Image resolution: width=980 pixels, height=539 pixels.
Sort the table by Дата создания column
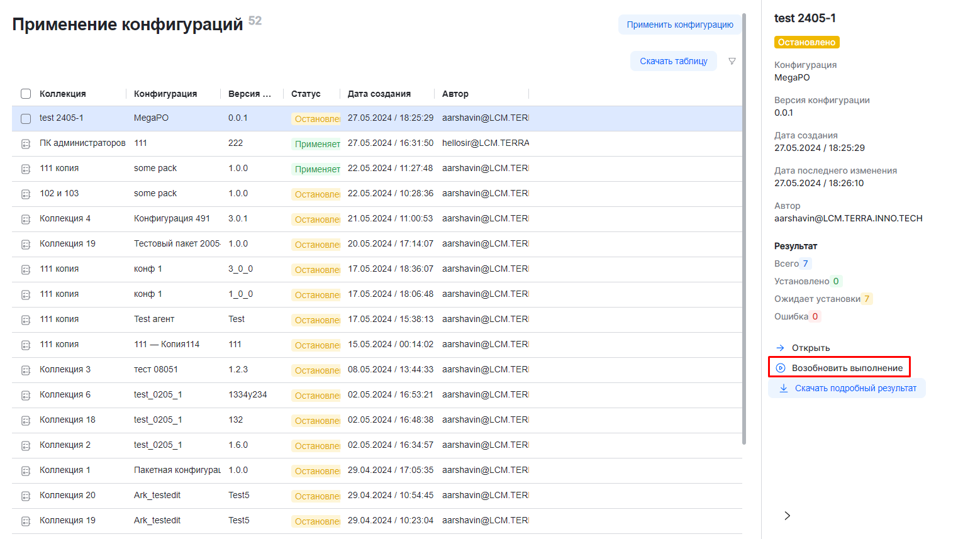pyautogui.click(x=379, y=94)
